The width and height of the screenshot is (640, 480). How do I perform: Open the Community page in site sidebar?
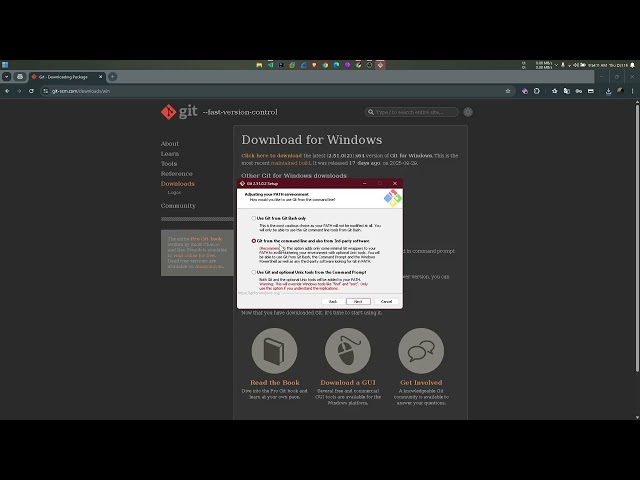point(178,206)
